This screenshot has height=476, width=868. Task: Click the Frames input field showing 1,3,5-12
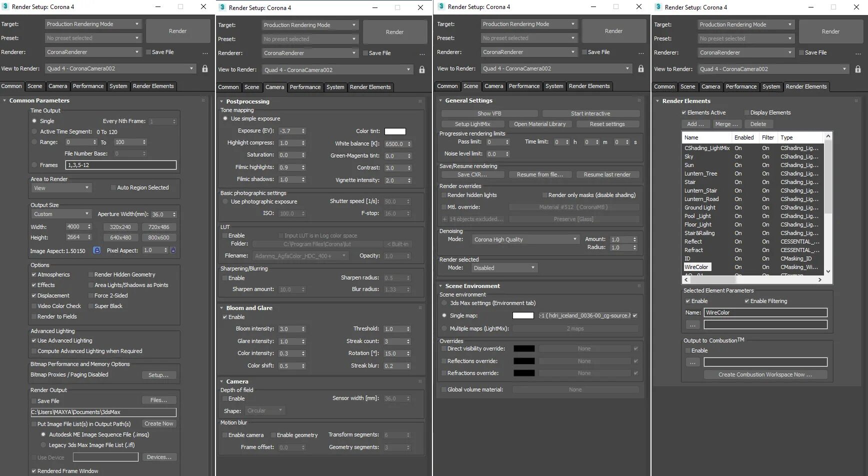(x=121, y=165)
